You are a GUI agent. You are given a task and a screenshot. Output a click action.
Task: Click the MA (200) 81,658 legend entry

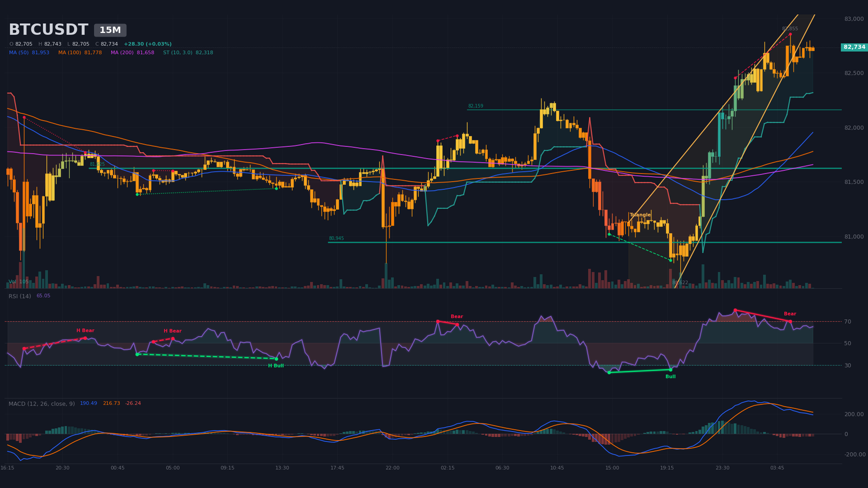tap(132, 53)
